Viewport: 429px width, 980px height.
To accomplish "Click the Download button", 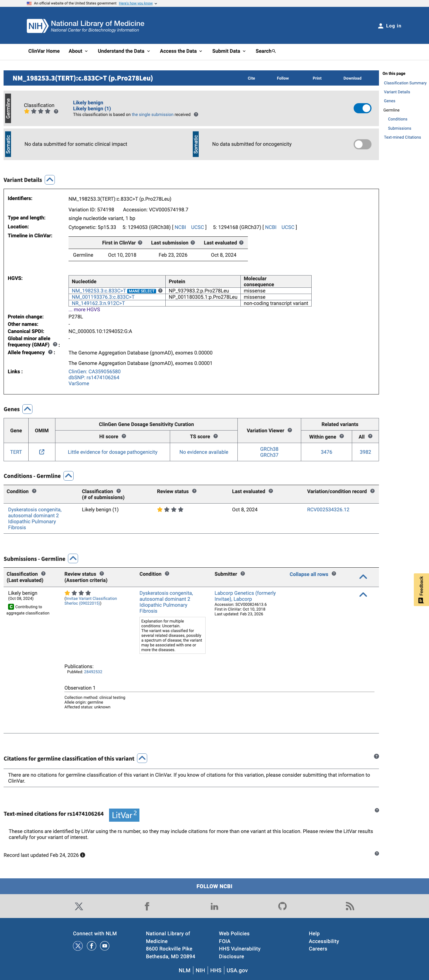I will [x=352, y=78].
